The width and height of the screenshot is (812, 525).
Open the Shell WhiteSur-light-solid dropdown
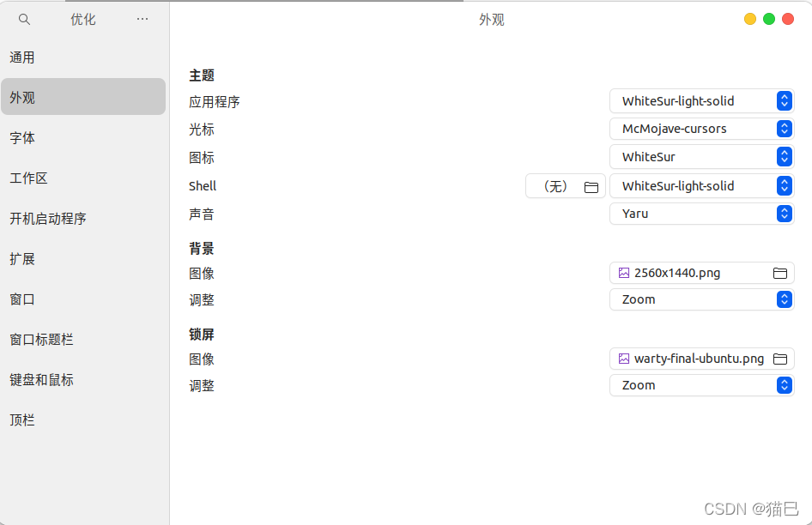click(x=701, y=186)
